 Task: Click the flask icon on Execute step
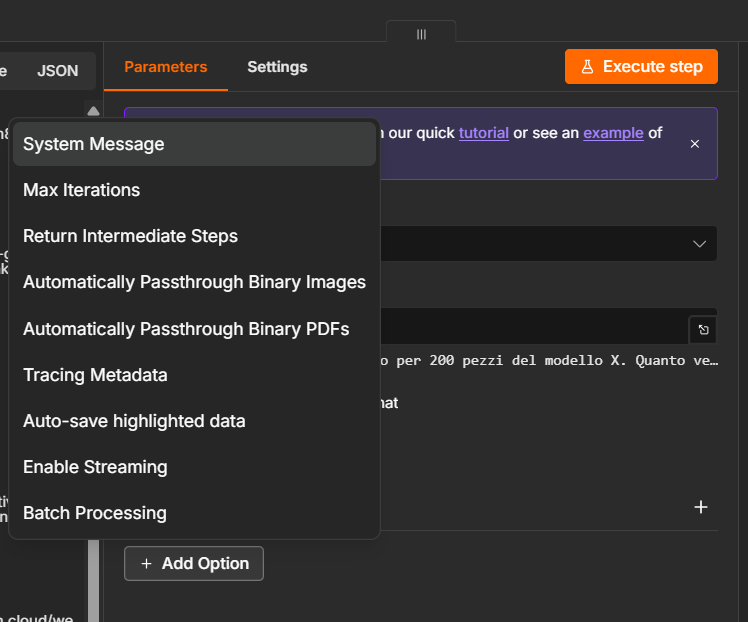(x=587, y=66)
